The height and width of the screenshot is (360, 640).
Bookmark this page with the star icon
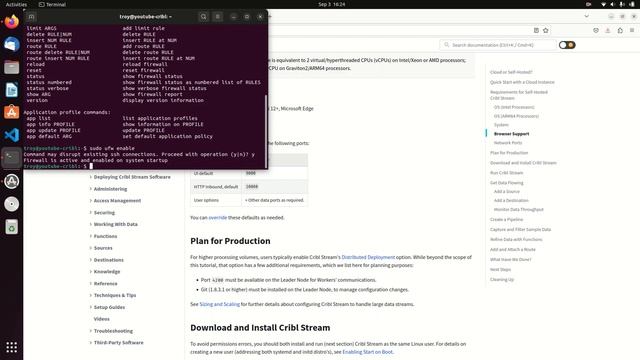point(546,31)
